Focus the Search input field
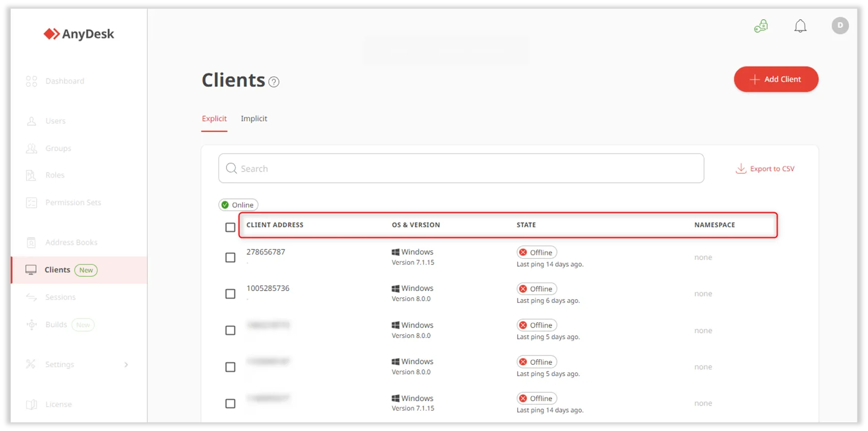 point(461,168)
